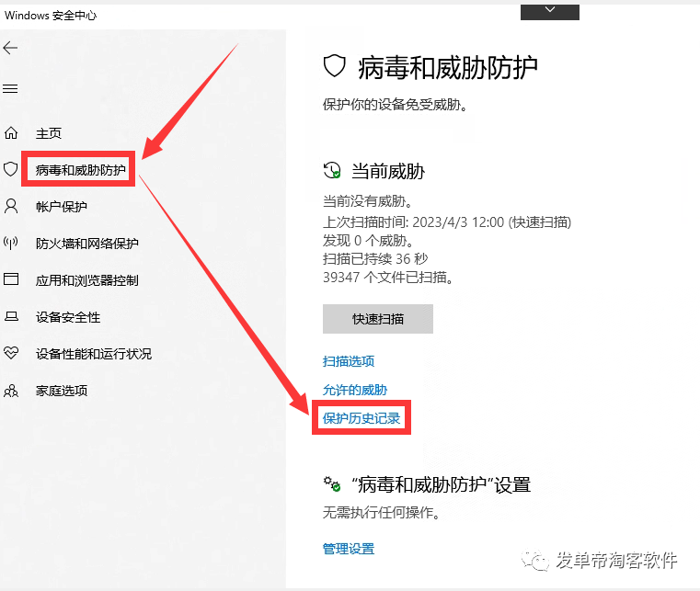Click the large shield icon in page header

(335, 66)
